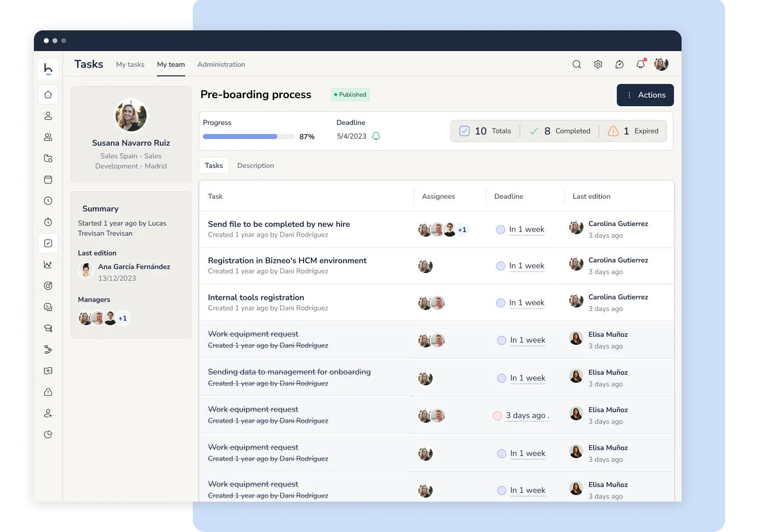Open the add person recruiting sidebar icon

48,413
